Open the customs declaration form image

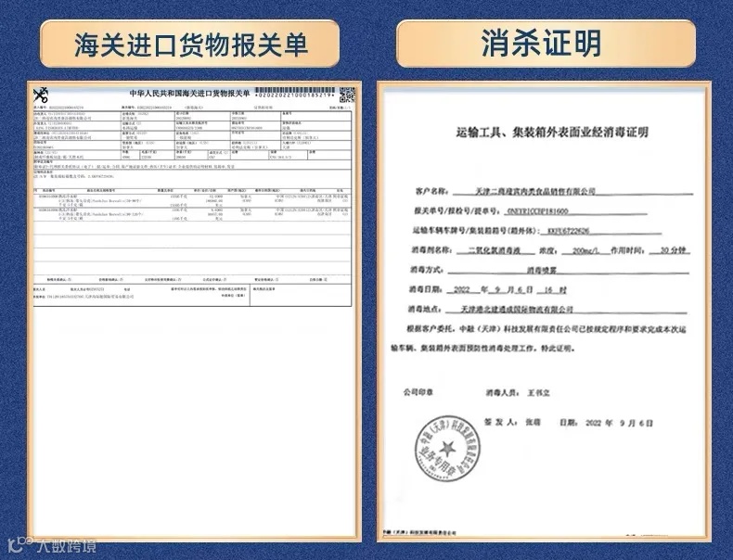point(194,312)
